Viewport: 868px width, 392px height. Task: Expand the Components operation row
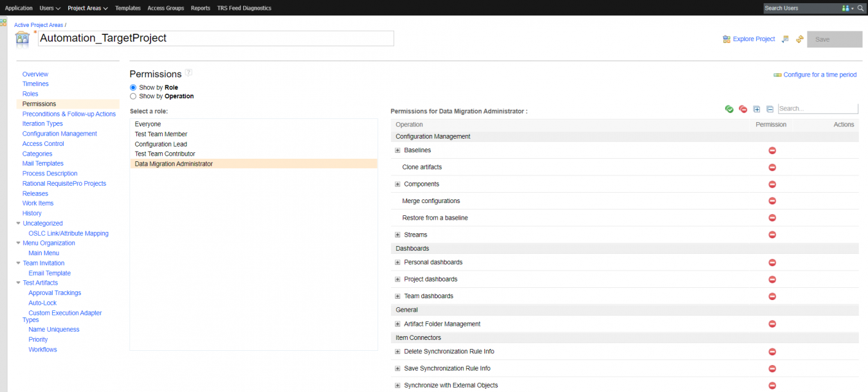(397, 184)
